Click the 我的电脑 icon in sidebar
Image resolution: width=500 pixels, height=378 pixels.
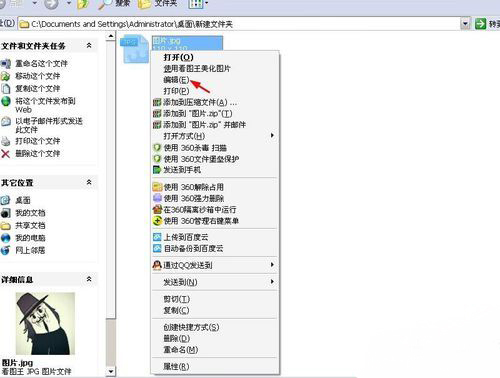[6, 238]
